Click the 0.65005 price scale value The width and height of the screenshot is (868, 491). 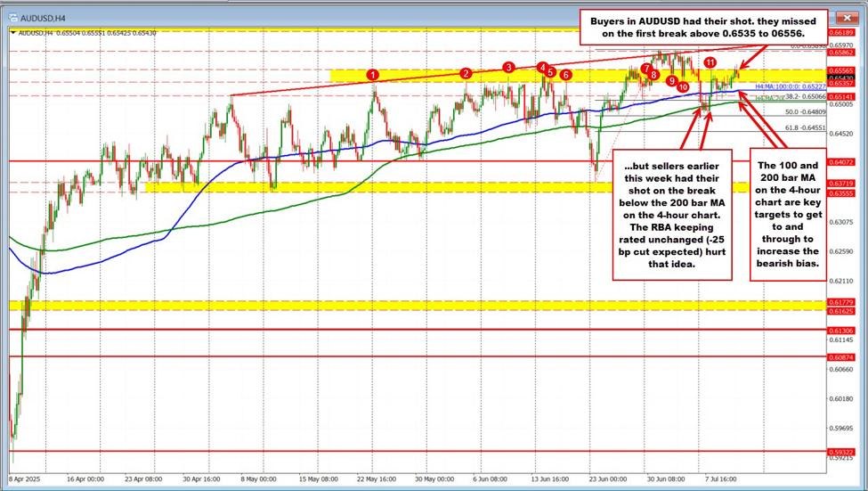[840, 103]
